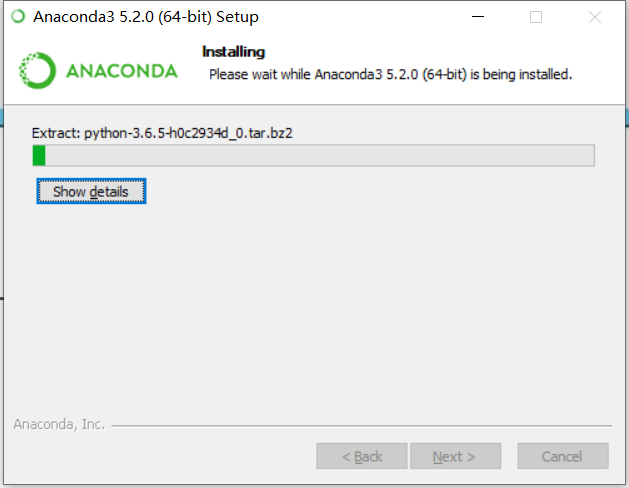Minimize the Anaconda3 Setup window
Viewport: 629px width, 488px height.
tap(478, 17)
